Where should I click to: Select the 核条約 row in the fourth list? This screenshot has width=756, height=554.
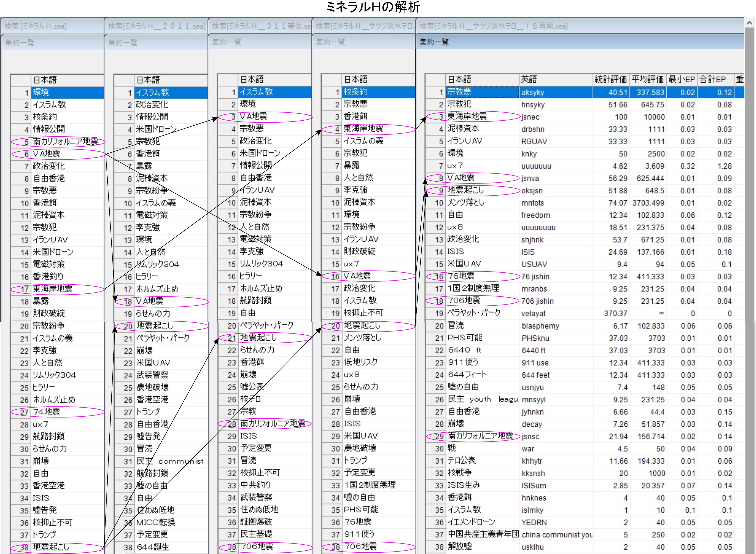(x=356, y=92)
